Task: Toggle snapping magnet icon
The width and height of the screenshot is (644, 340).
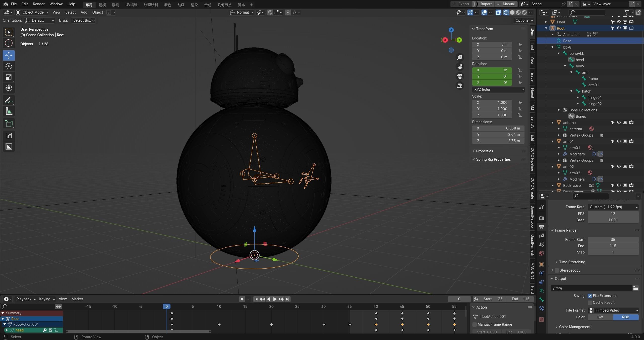Action: coord(270,12)
